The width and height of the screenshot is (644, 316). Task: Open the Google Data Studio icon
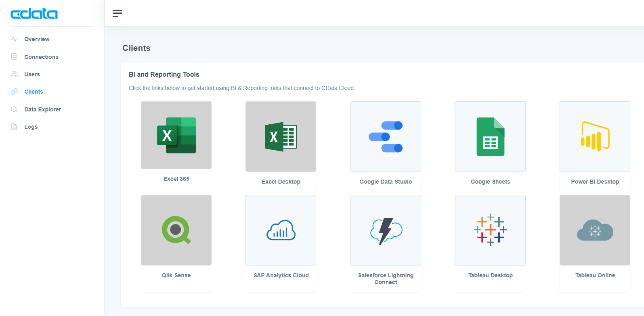pos(386,136)
